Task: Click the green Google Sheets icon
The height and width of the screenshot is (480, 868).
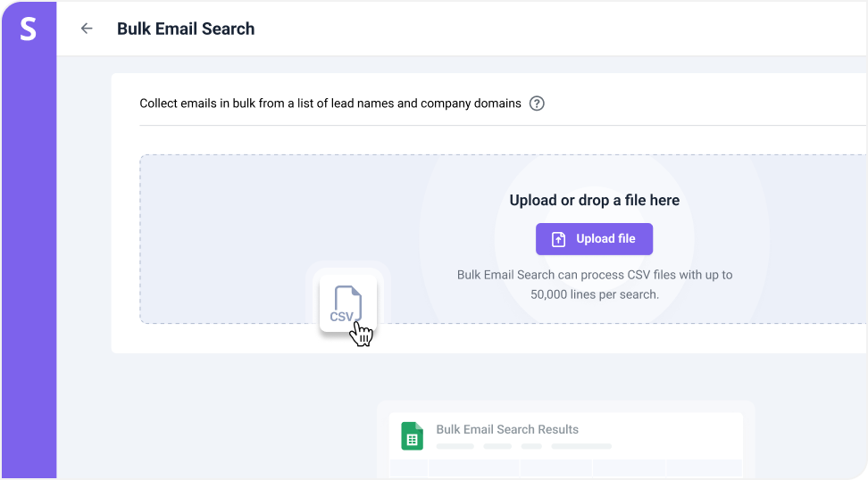Action: tap(412, 435)
